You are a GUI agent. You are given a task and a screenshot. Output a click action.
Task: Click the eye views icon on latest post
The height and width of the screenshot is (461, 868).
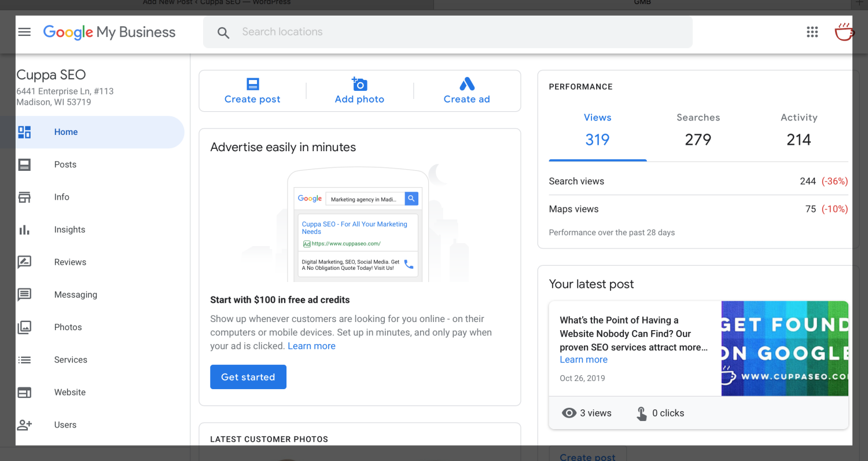click(569, 413)
